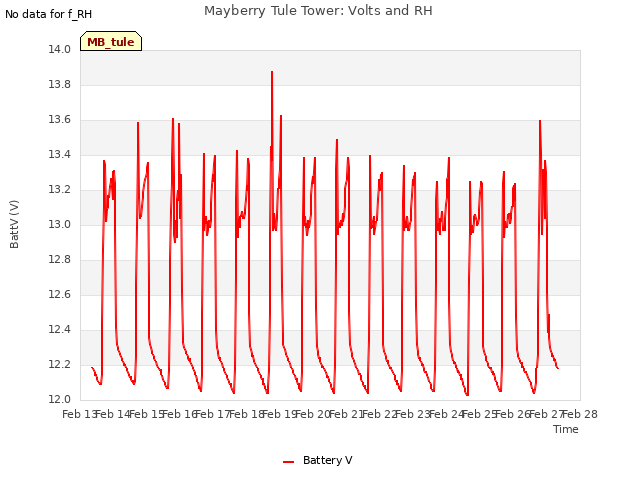
Task: Click the Feb 28 x-axis label
Action: point(580,414)
